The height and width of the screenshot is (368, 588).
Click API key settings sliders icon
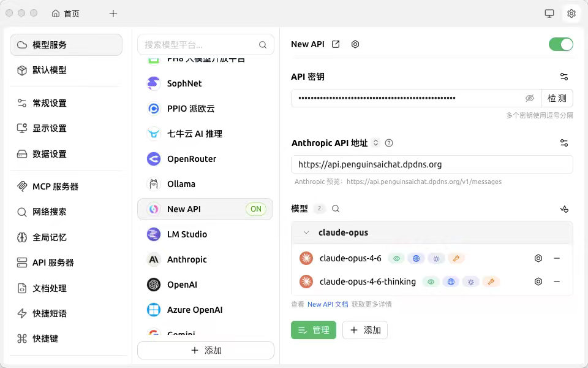click(564, 77)
